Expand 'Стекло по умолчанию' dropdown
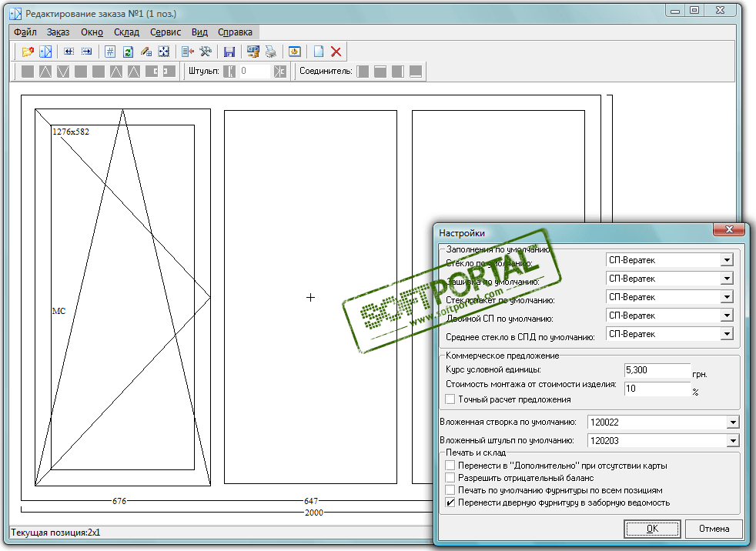 pos(727,260)
